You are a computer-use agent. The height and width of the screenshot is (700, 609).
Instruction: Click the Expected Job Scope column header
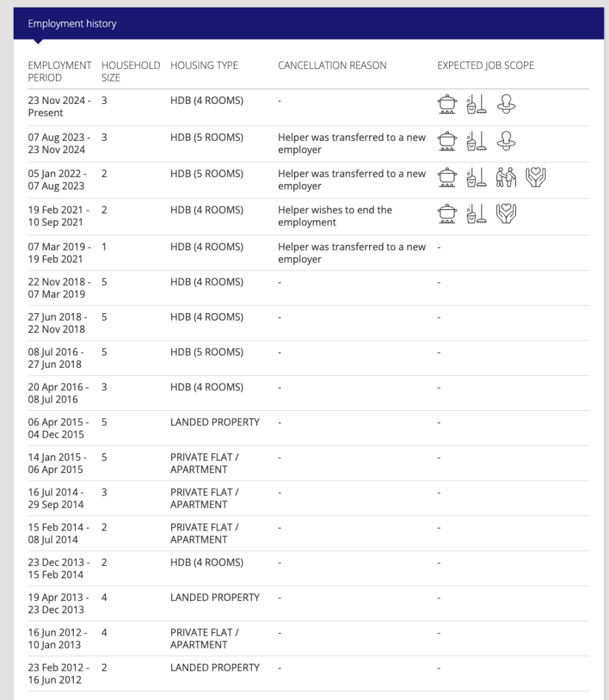[x=486, y=66]
